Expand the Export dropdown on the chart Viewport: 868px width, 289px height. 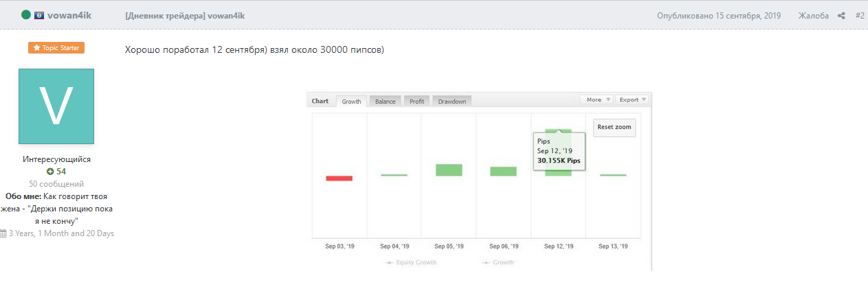(x=632, y=100)
